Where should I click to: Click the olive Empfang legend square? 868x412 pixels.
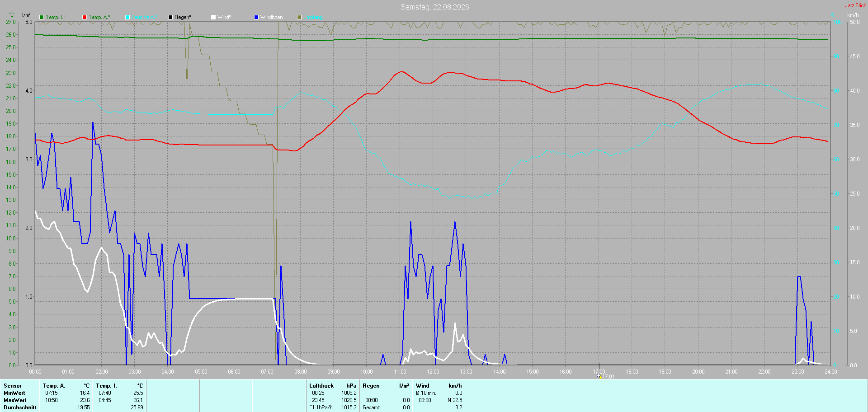pyautogui.click(x=299, y=17)
